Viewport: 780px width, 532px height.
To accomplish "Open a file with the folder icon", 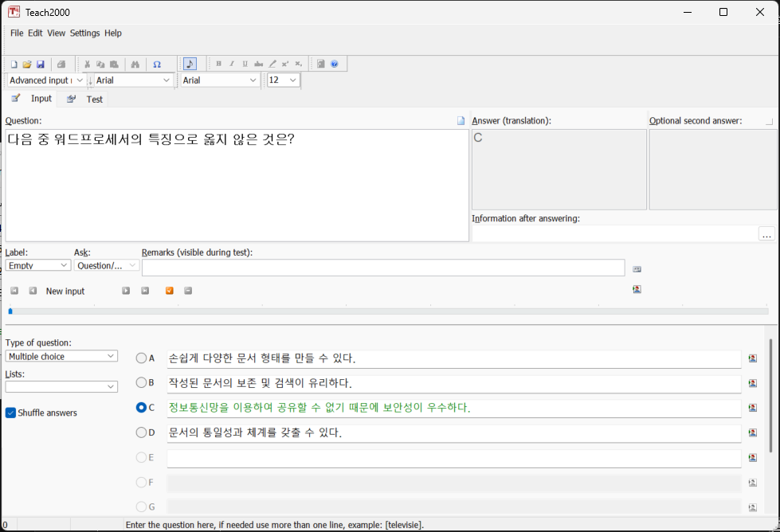I will pyautogui.click(x=27, y=65).
